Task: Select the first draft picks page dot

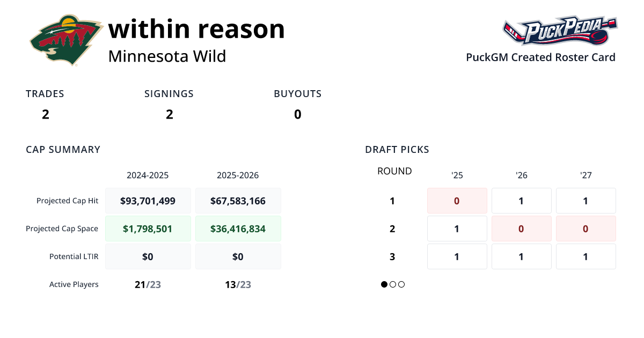Action: pos(384,284)
